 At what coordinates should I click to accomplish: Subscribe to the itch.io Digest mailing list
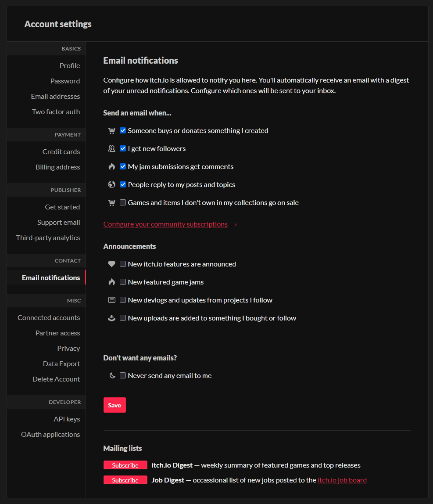[x=125, y=465]
